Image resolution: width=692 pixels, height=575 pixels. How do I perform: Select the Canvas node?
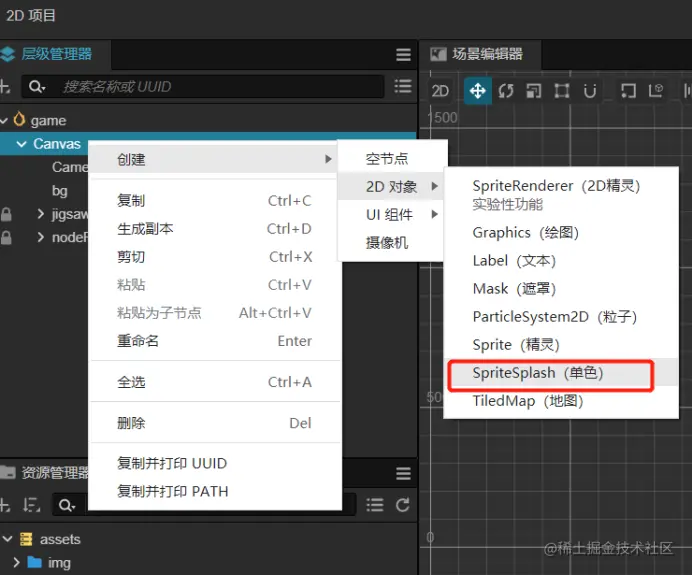57,144
